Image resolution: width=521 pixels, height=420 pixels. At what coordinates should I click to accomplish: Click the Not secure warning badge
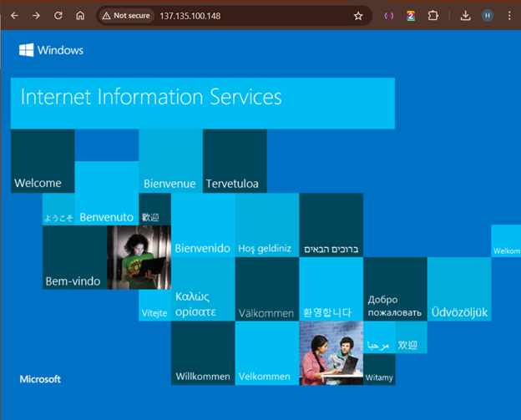pos(126,16)
